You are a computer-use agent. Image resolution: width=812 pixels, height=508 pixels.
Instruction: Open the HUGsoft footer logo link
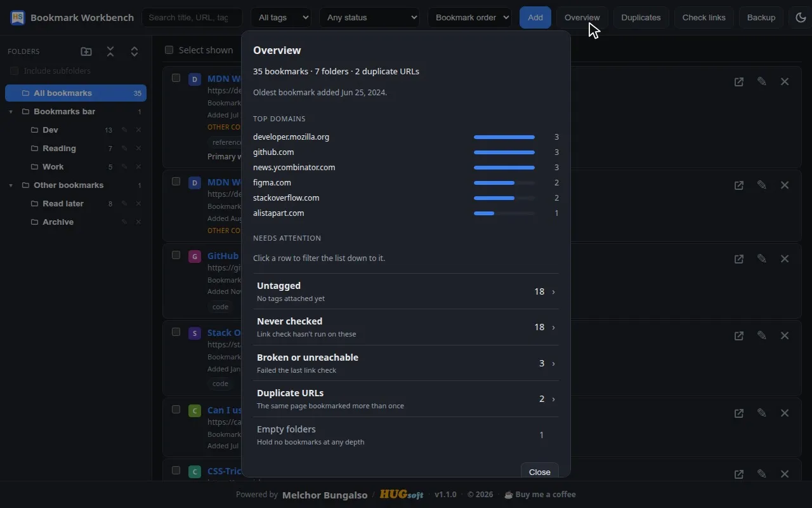402,495
